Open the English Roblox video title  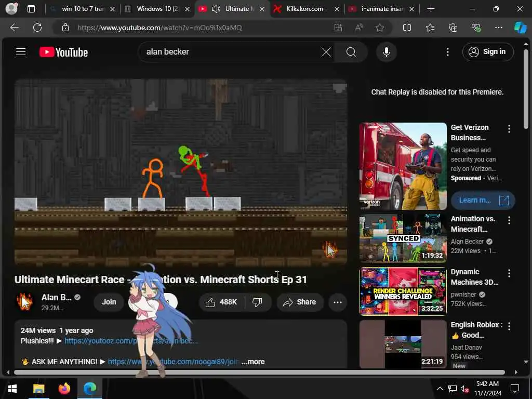click(x=476, y=330)
